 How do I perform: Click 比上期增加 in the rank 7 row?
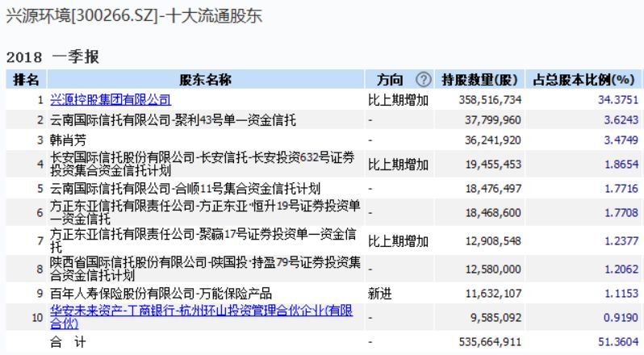point(399,240)
